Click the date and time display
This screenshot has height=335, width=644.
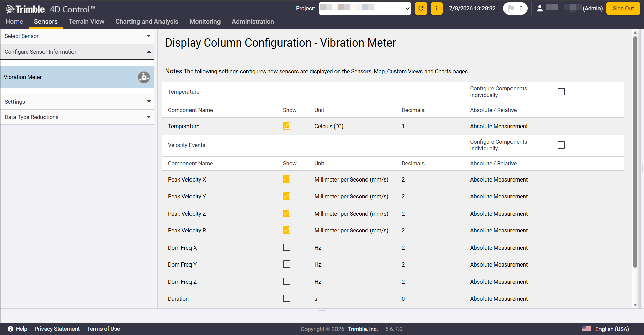click(x=472, y=8)
